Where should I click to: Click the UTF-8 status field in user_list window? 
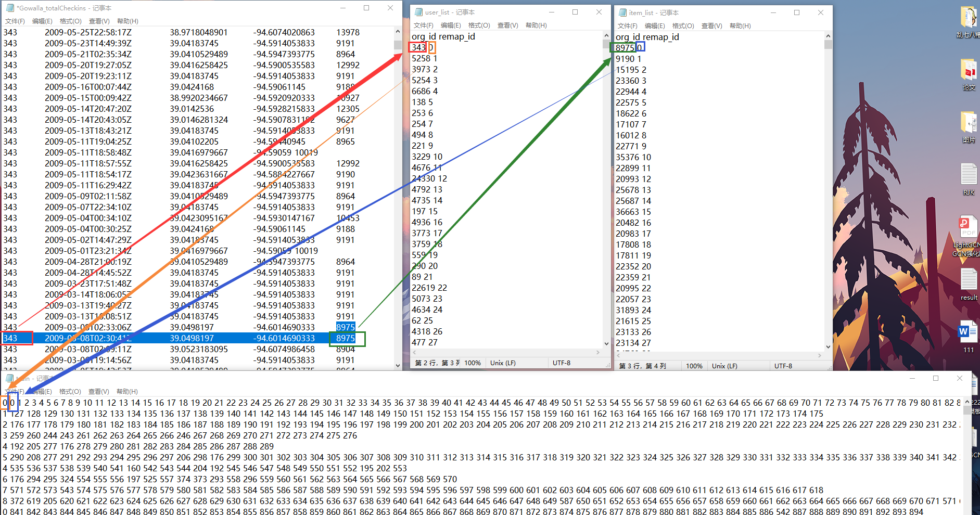click(x=562, y=363)
